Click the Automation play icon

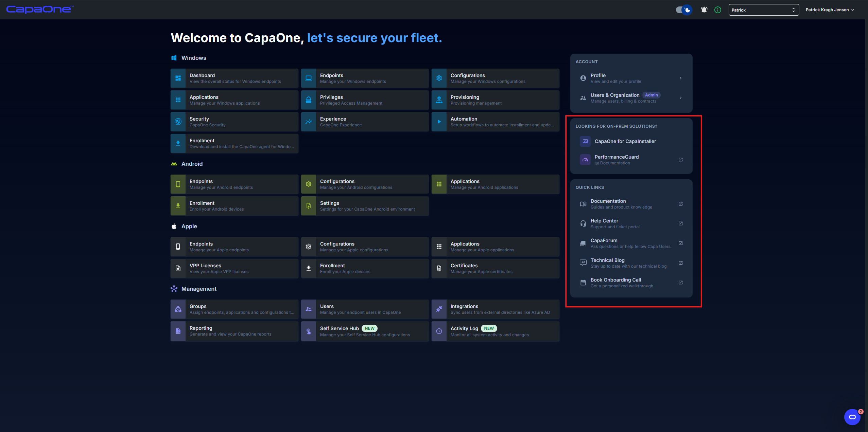[439, 122]
